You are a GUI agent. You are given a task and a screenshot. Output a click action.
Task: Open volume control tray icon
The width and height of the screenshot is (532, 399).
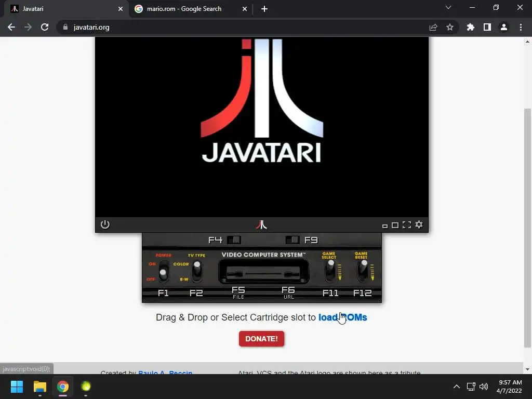(x=484, y=387)
